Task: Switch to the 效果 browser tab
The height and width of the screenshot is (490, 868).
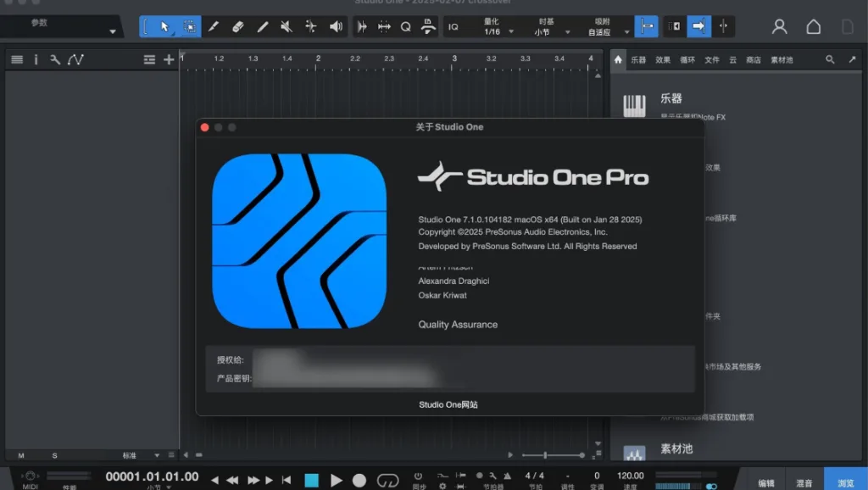Action: 663,60
